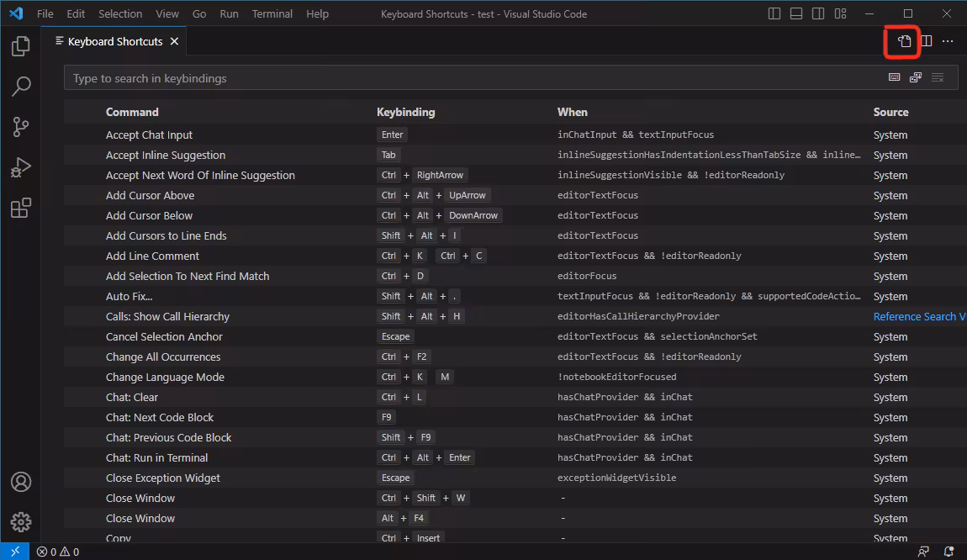
Task: Open Customize Layout icon
Action: point(840,13)
